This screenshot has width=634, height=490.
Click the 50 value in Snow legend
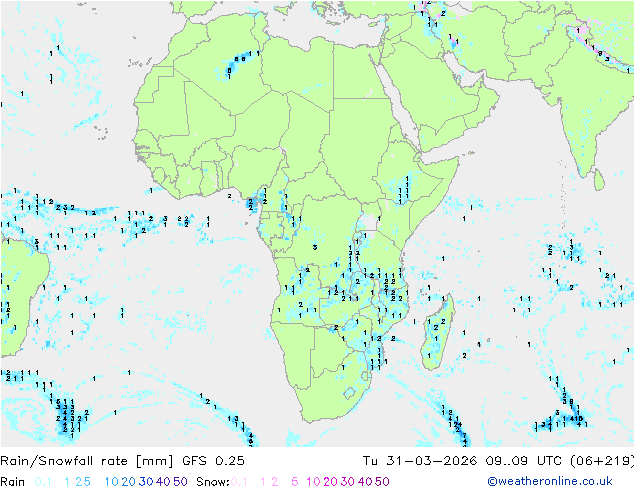[383, 482]
